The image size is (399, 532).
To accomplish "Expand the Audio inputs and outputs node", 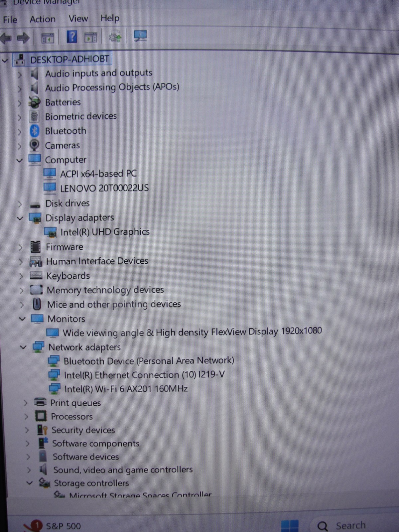I will pos(20,74).
